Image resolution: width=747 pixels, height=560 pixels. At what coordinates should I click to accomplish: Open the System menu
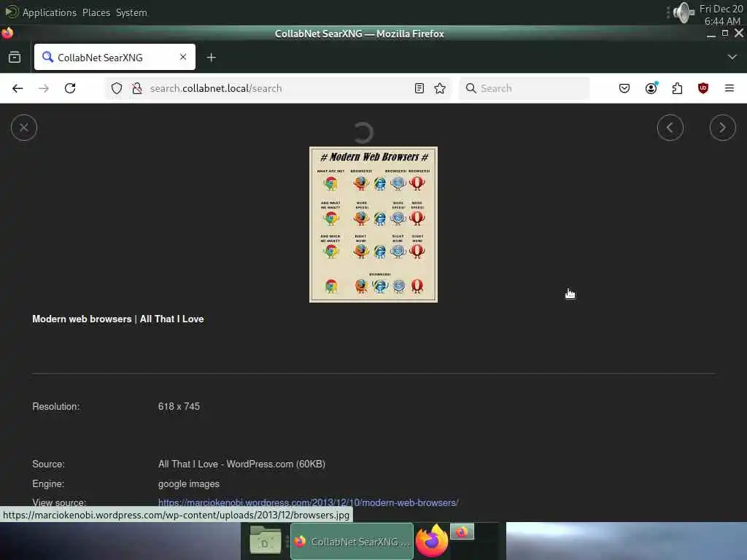(131, 12)
